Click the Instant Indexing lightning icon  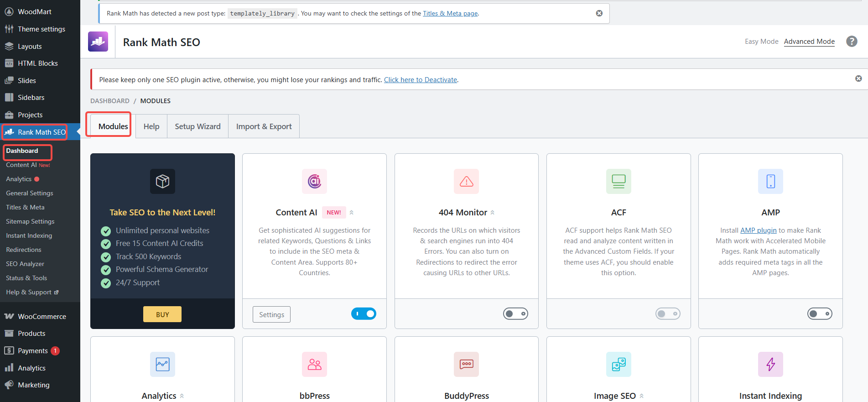point(770,364)
